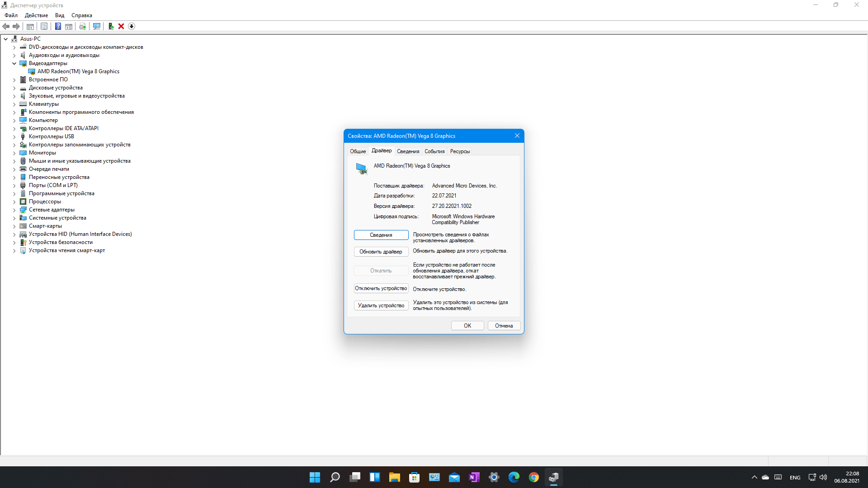
Task: Click the black down-arrow Disable device icon
Action: click(x=132, y=26)
